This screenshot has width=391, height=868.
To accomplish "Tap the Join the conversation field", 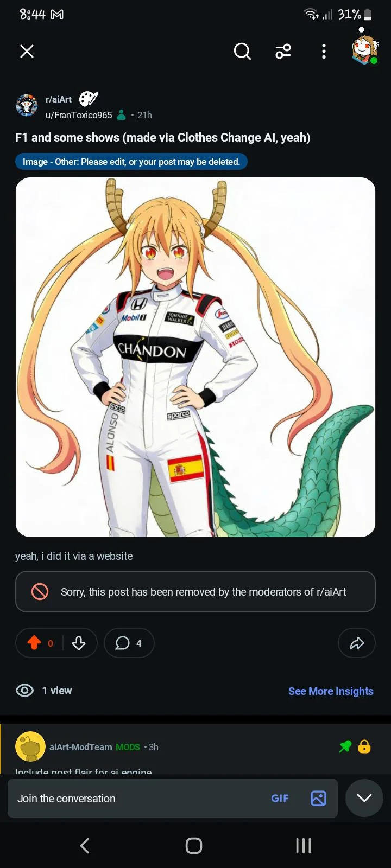I will (136, 799).
